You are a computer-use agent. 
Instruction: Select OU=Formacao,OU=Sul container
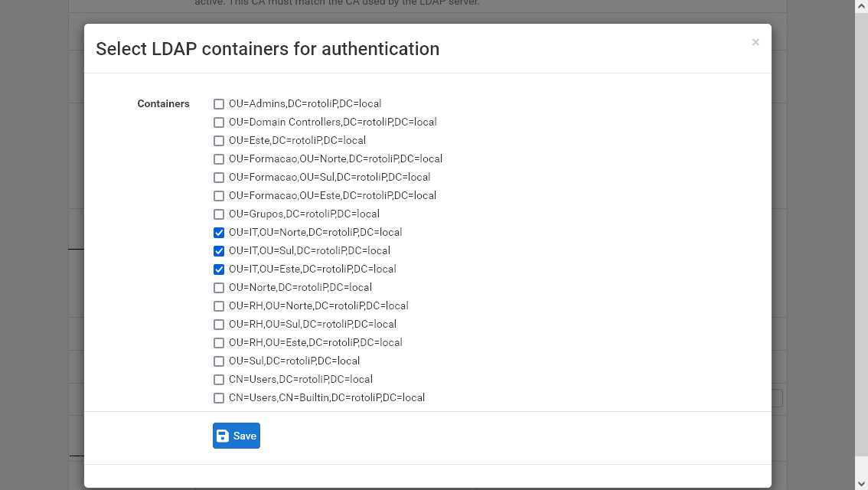pyautogui.click(x=218, y=177)
